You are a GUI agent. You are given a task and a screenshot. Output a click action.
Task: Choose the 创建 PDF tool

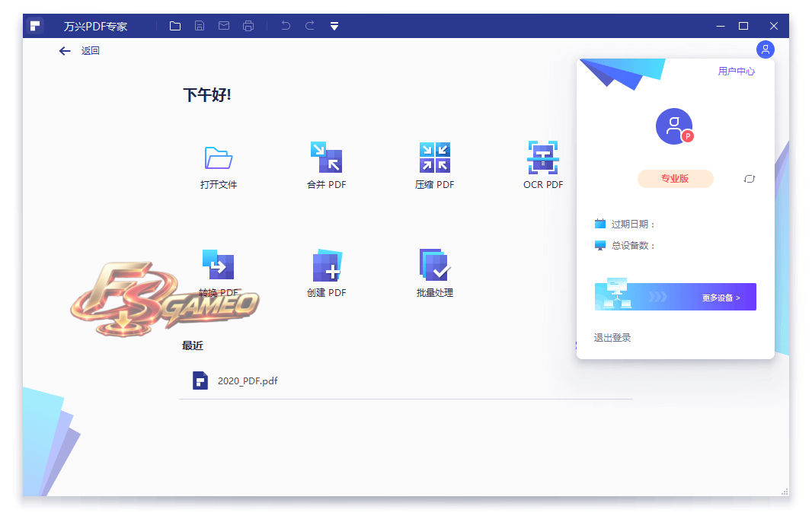(327, 266)
